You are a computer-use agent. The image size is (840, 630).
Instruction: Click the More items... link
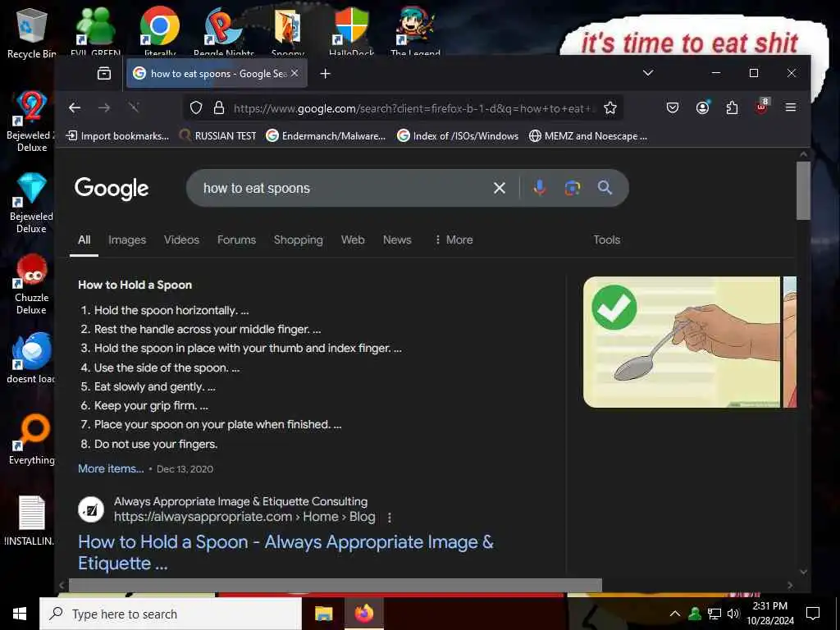coord(111,468)
